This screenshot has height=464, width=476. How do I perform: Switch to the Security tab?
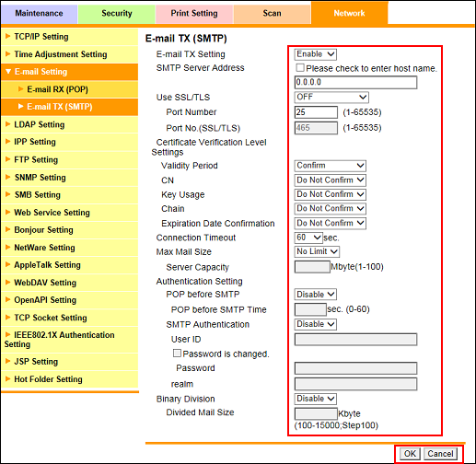coord(117,13)
